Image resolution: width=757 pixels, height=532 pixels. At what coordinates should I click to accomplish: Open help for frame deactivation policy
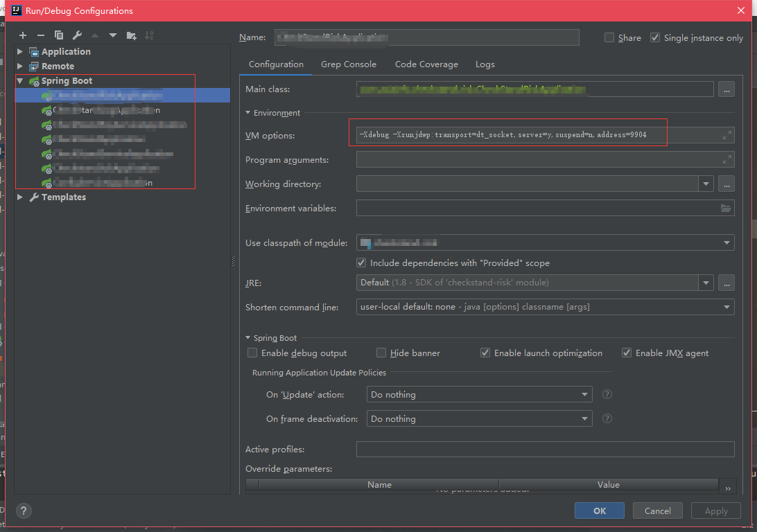point(607,418)
